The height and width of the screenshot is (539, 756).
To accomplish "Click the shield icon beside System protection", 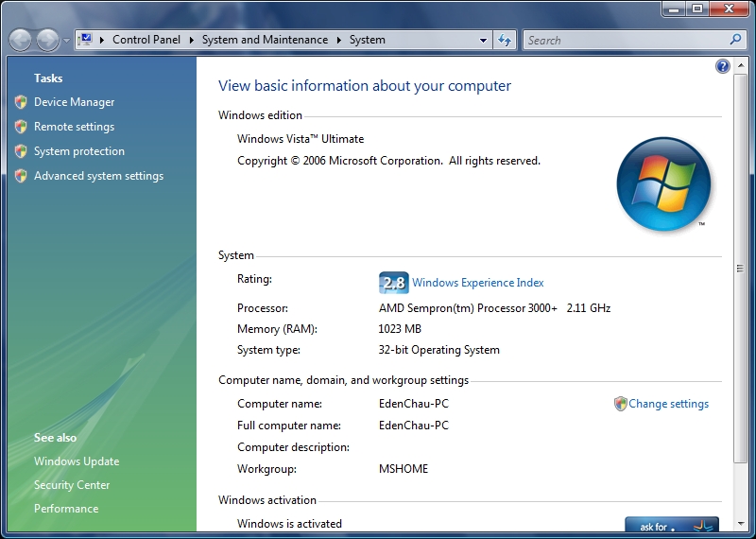I will click(21, 151).
